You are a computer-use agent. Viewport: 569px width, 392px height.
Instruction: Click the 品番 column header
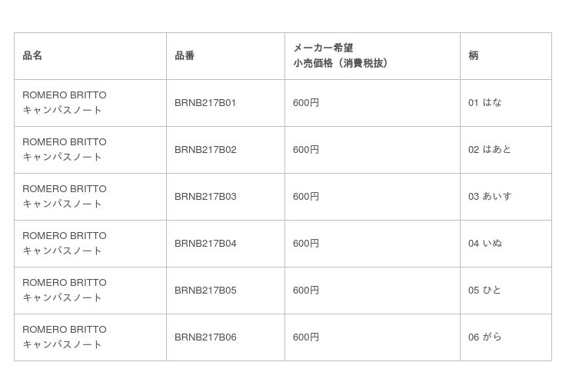[x=185, y=55]
